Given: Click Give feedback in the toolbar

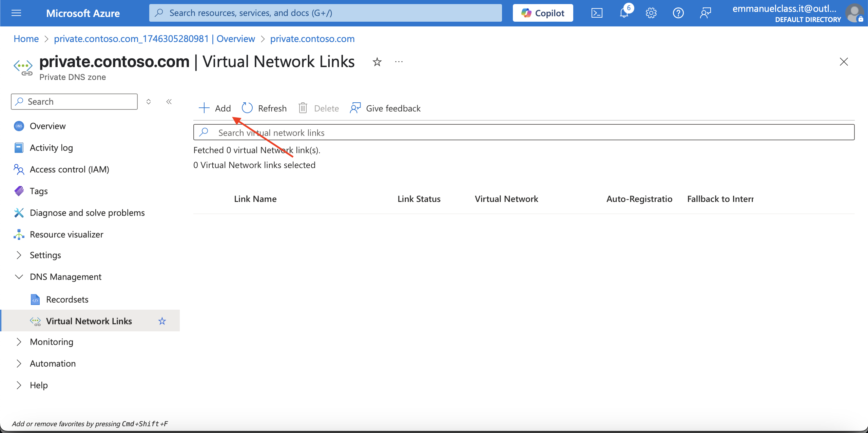Looking at the screenshot, I should click(385, 108).
